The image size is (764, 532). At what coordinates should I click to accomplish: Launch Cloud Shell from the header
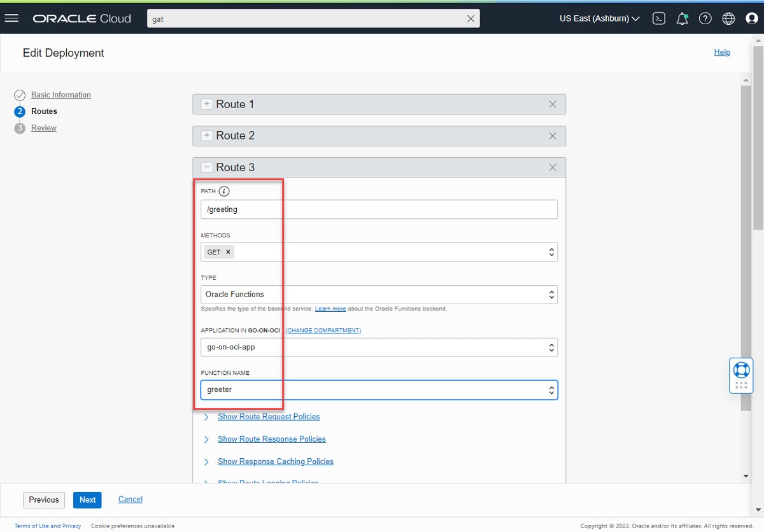pos(660,18)
